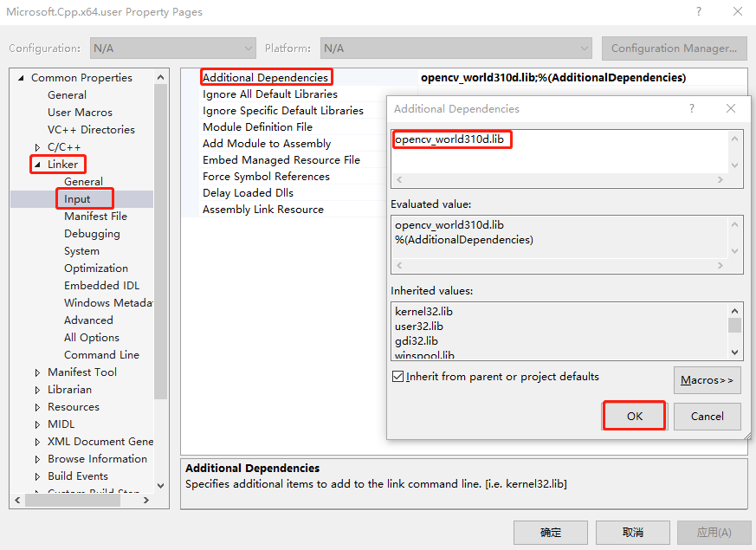The width and height of the screenshot is (756, 550).
Task: Expand the Librarian node
Action: tap(37, 390)
